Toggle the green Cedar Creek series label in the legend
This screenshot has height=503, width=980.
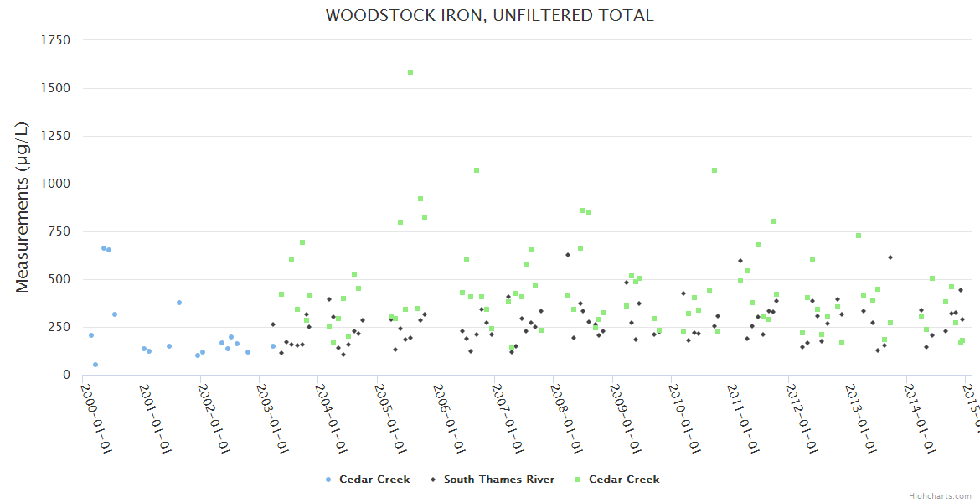[x=623, y=480]
